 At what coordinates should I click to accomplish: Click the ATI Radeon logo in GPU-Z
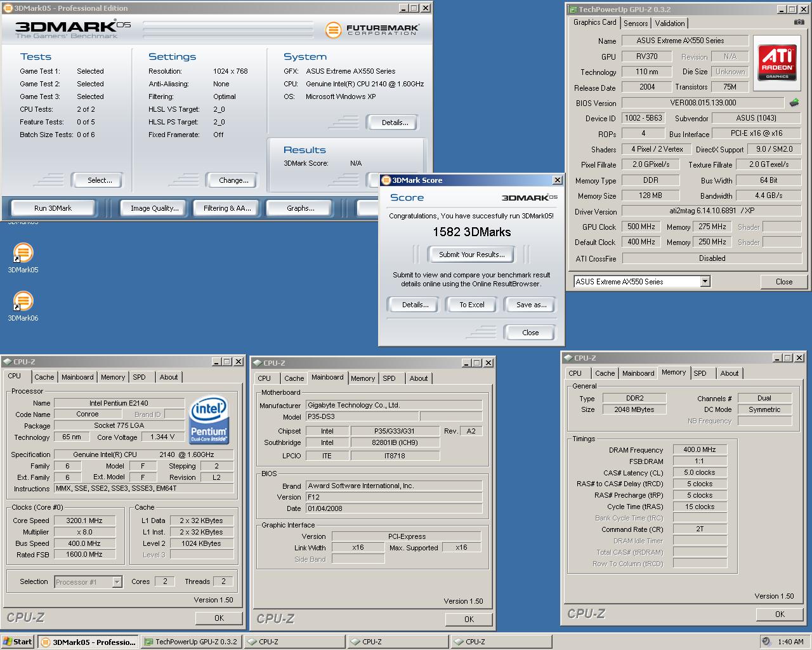[777, 62]
